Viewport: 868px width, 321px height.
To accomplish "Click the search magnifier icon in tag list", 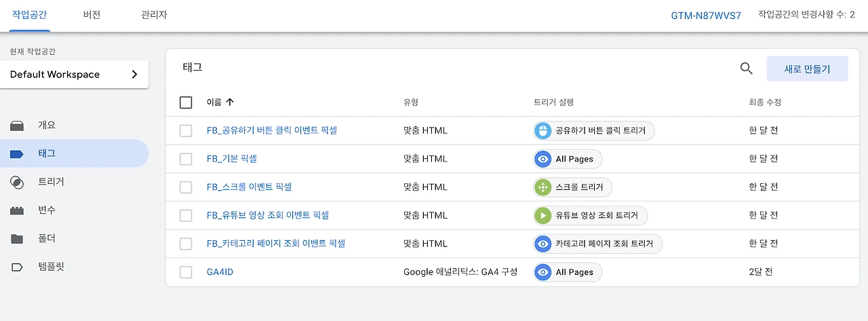I will click(746, 69).
